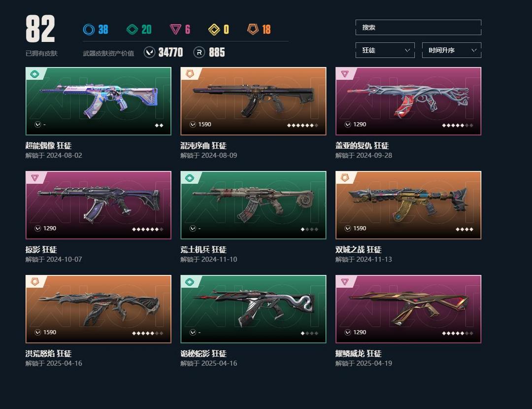Image resolution: width=532 pixels, height=409 pixels.
Task: Open the 掠影 狂徒 skin card
Action: pos(99,205)
